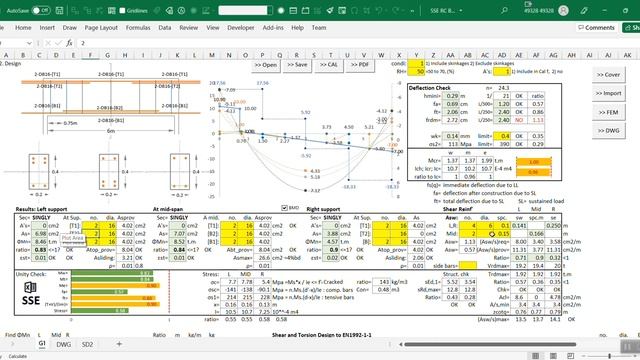Click the Search magnifier icon
This screenshot has width=640, height=360.
click(504, 11)
